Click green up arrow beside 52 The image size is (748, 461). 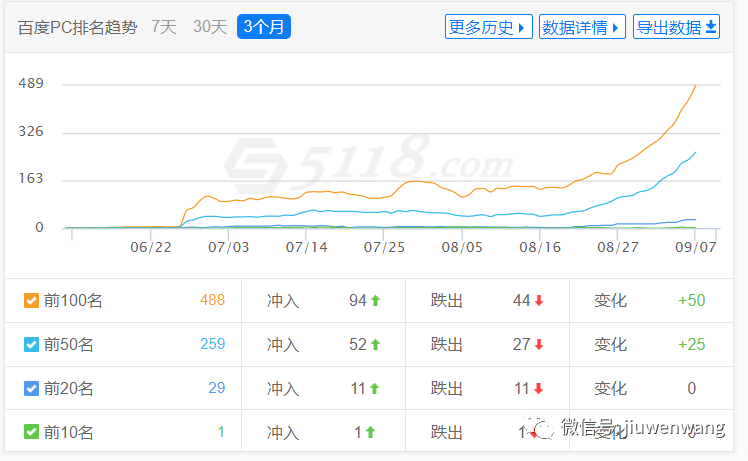375,344
